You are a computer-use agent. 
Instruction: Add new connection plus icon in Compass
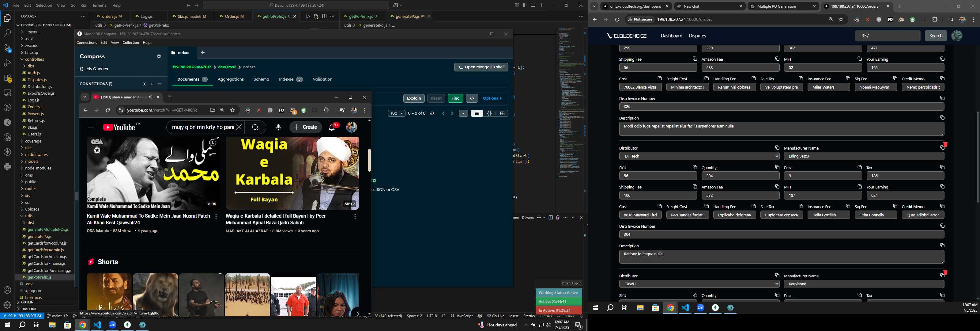click(x=152, y=84)
